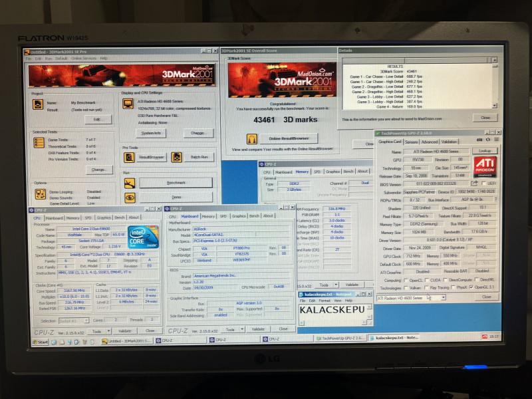Click the Selected Tests checklist icon

tap(39, 142)
